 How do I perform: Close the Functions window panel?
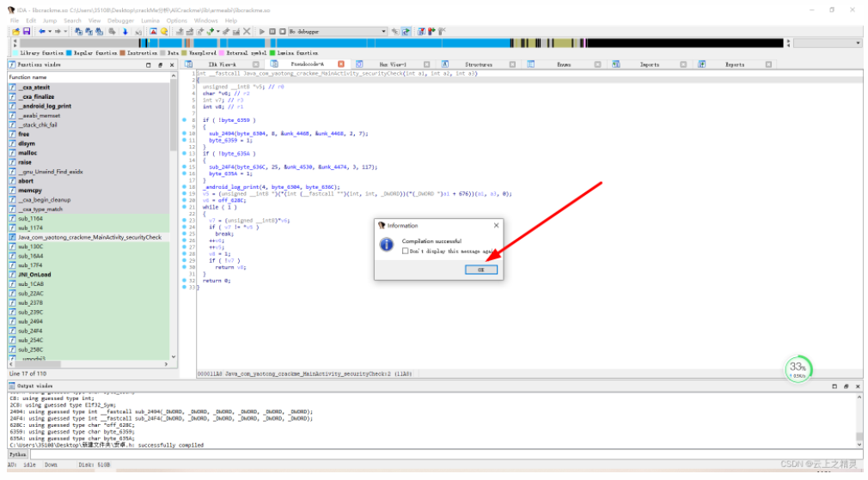[172, 64]
